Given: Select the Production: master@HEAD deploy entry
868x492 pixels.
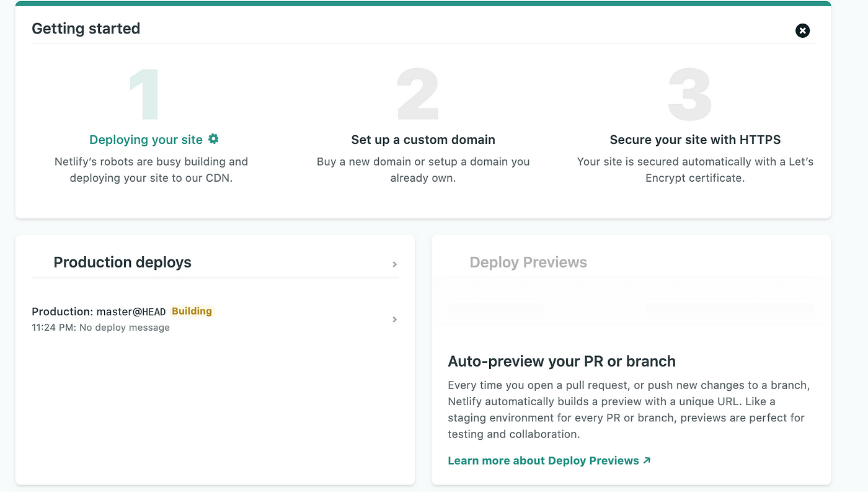Looking at the screenshot, I should [99, 311].
